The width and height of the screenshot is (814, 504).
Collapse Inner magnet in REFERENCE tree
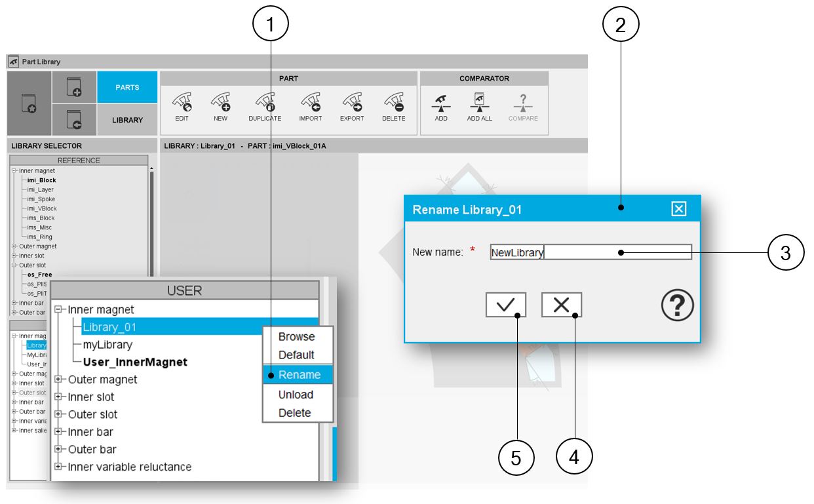pyautogui.click(x=14, y=170)
